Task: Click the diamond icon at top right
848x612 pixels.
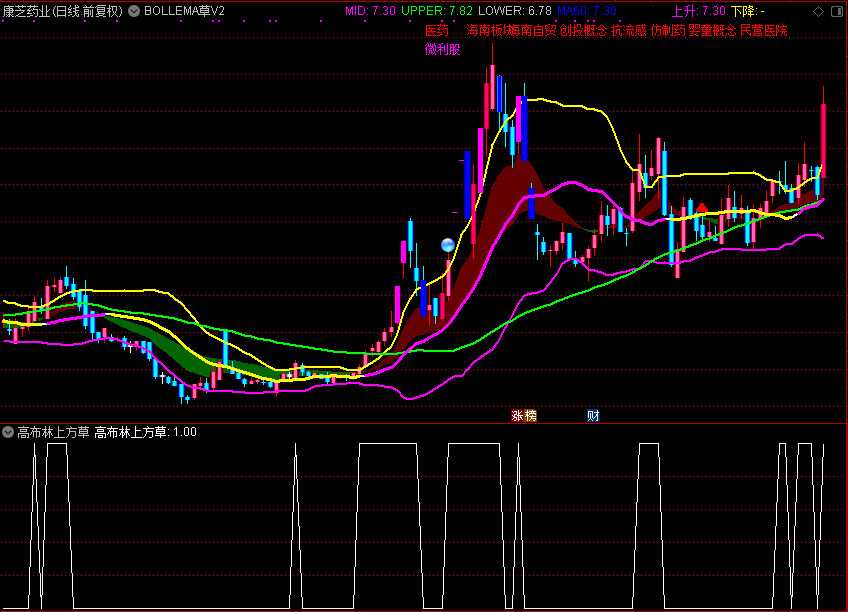Action: tap(820, 11)
